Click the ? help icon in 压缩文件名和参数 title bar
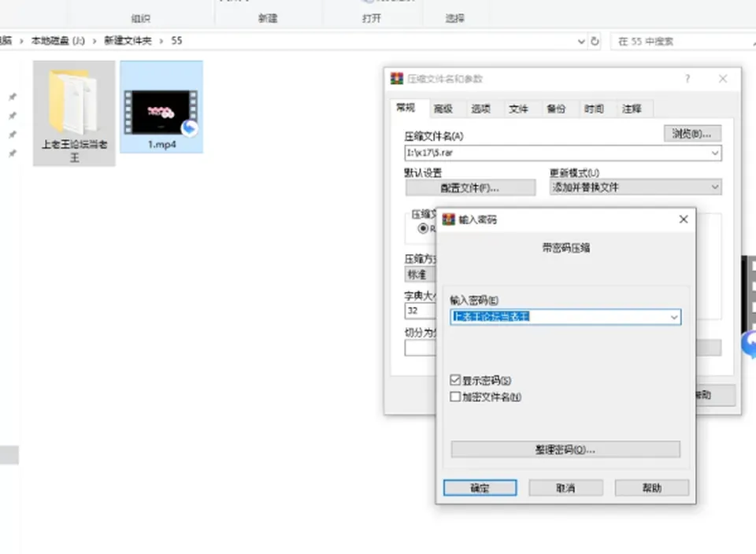756x554 pixels. pyautogui.click(x=687, y=79)
